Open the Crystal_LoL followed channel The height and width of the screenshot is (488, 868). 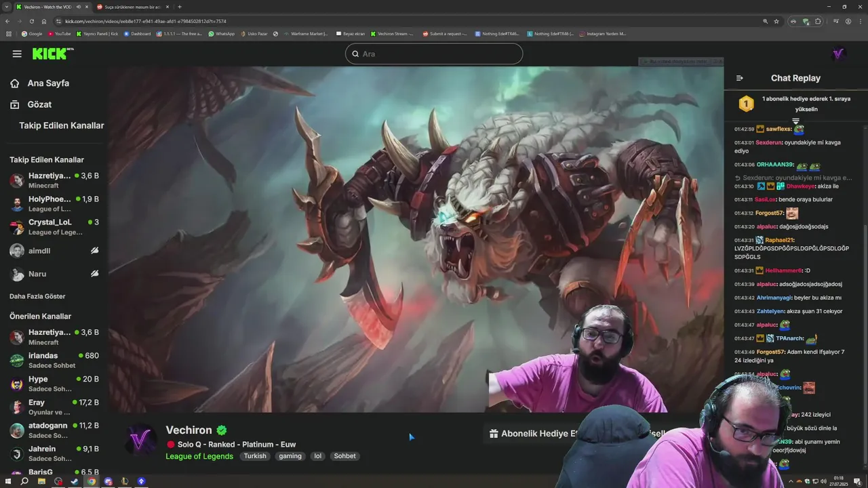(x=54, y=227)
